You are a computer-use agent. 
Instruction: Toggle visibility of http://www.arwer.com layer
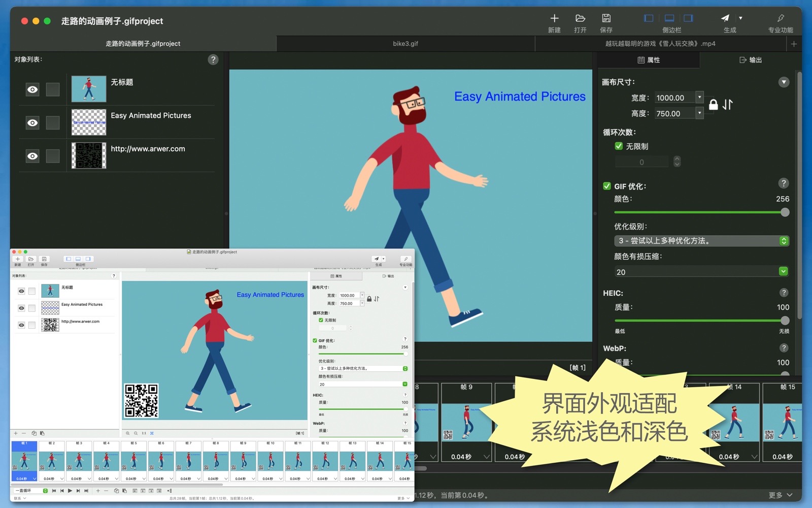[32, 156]
